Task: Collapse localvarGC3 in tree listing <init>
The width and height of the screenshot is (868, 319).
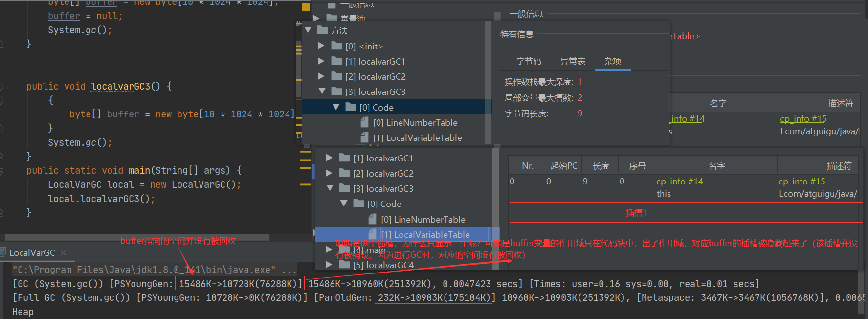Action: (322, 91)
